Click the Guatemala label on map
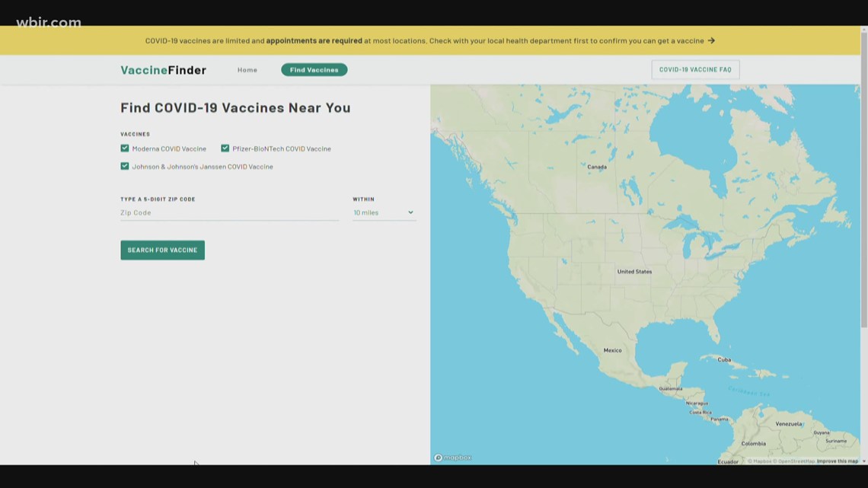This screenshot has height=488, width=868. [670, 388]
